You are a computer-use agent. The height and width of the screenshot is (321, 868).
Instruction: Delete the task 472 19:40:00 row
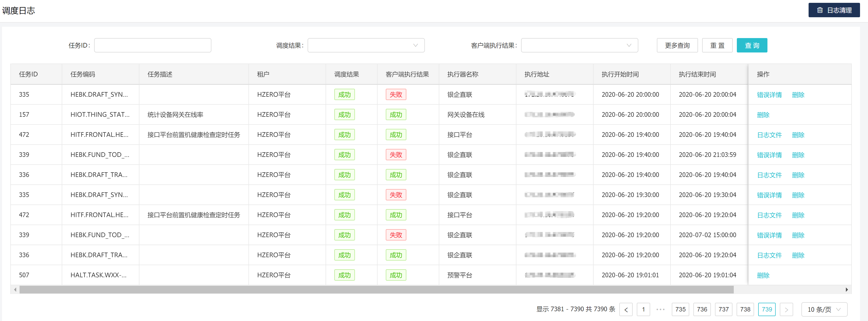click(798, 135)
